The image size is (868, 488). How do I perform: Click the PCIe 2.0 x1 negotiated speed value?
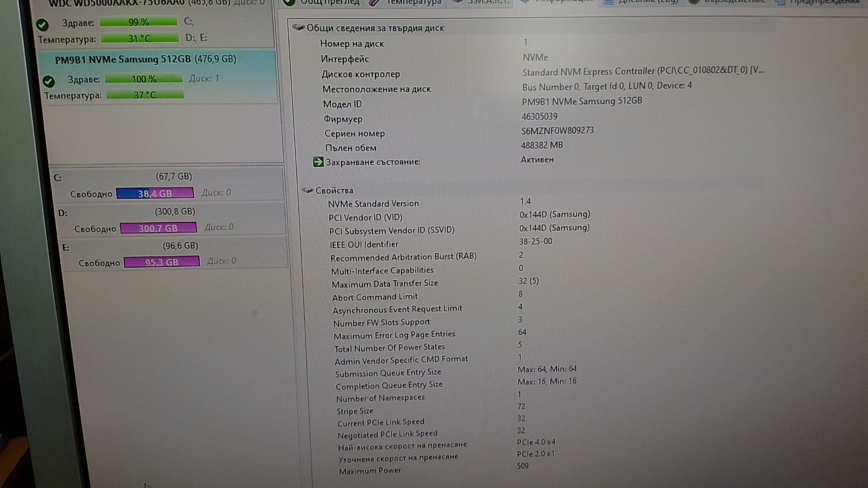click(x=536, y=454)
